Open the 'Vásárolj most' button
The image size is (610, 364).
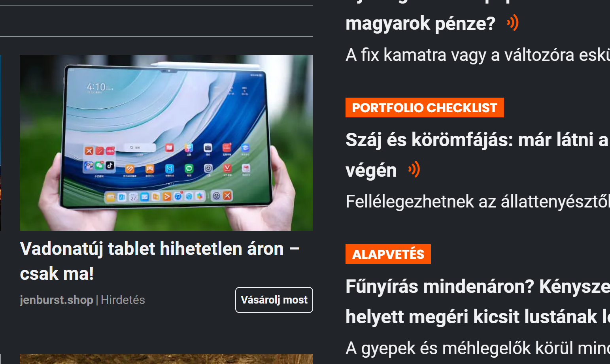pos(274,300)
